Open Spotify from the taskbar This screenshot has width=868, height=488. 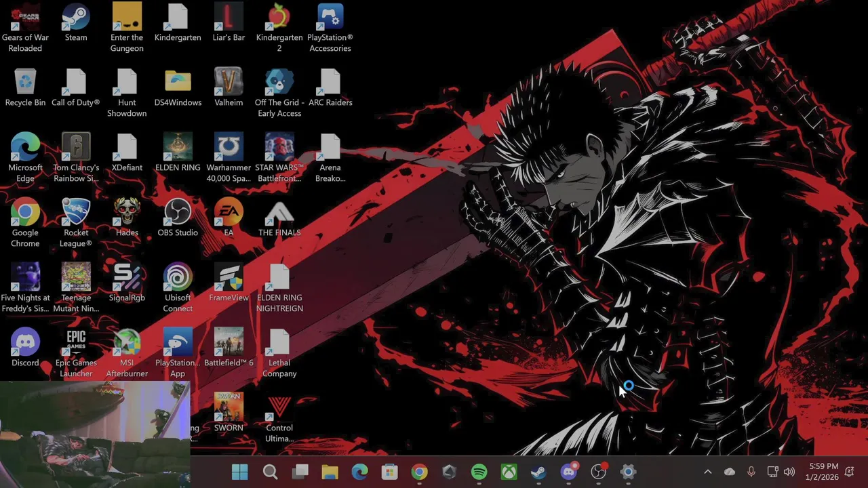479,472
